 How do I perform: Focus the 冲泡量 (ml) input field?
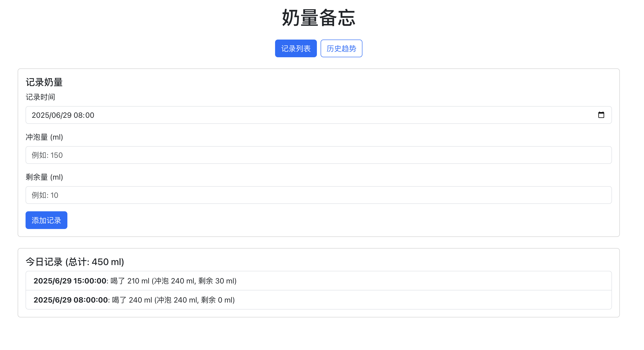318,155
